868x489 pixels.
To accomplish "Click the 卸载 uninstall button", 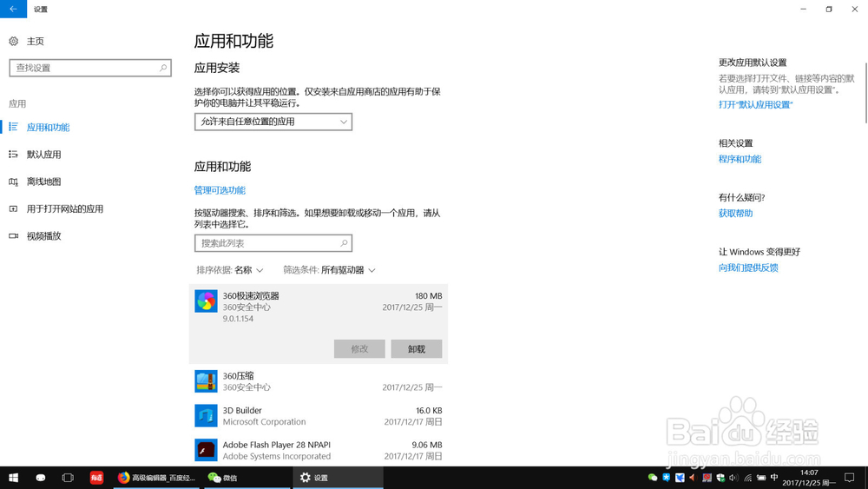I will pyautogui.click(x=417, y=349).
